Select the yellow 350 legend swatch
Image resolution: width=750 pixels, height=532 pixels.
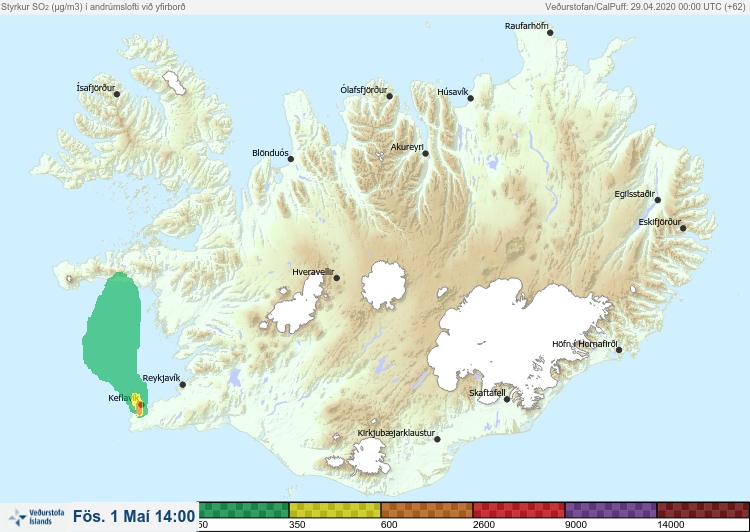click(x=335, y=510)
